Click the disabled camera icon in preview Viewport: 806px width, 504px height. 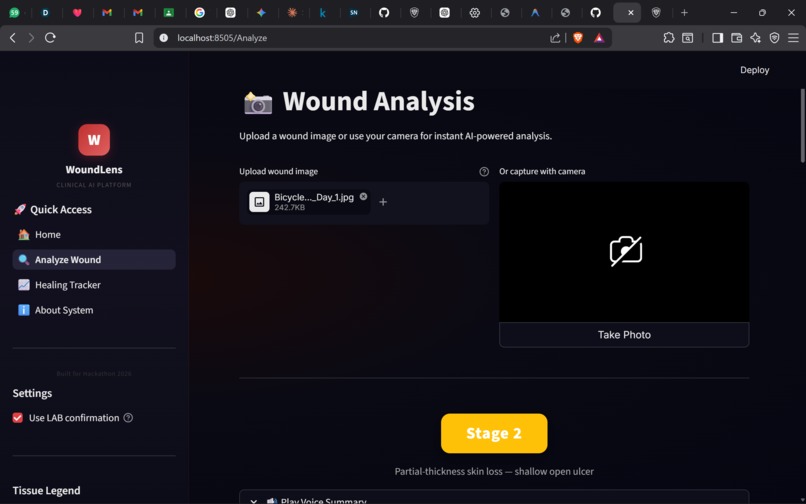[x=626, y=251]
